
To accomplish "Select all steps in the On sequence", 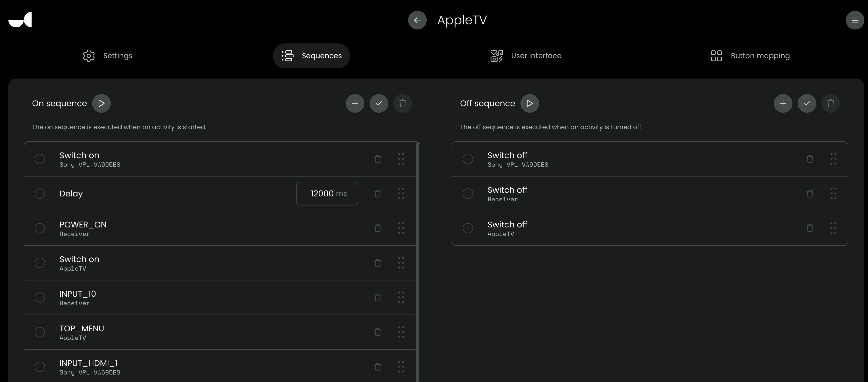I will click(379, 103).
